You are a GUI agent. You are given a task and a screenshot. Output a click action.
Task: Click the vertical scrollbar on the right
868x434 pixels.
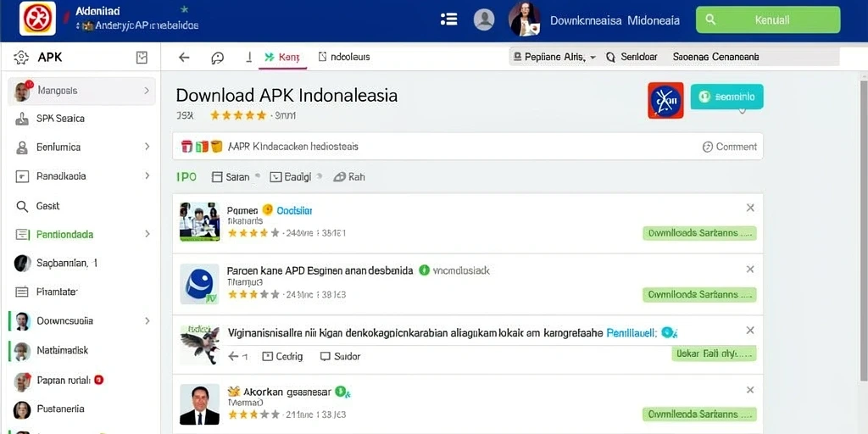coord(863,230)
